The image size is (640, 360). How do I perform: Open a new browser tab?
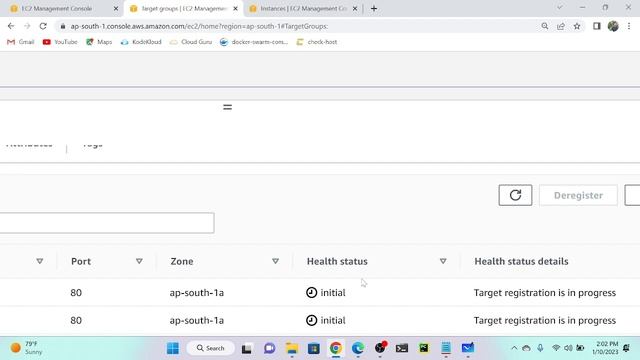pos(374,9)
